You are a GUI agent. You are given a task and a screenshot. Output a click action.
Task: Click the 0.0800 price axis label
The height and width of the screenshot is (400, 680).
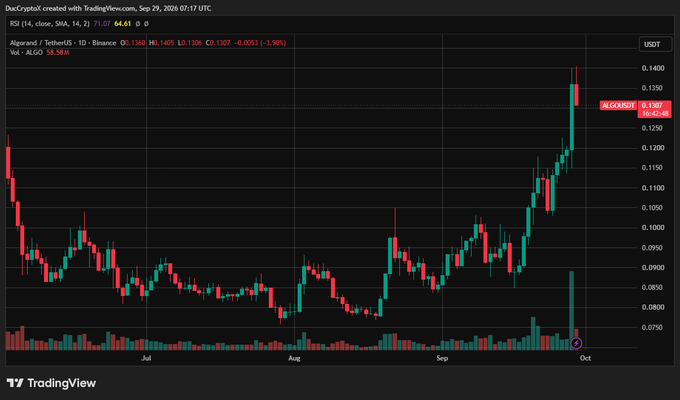[x=653, y=307]
